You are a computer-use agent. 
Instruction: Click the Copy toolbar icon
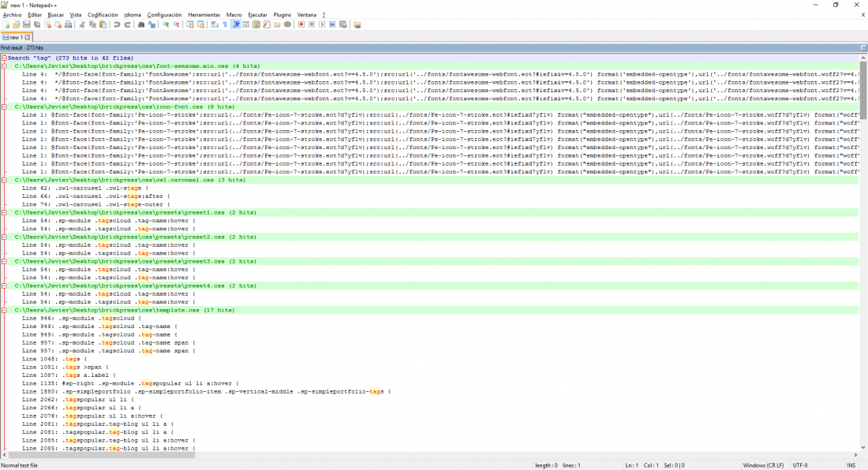92,24
